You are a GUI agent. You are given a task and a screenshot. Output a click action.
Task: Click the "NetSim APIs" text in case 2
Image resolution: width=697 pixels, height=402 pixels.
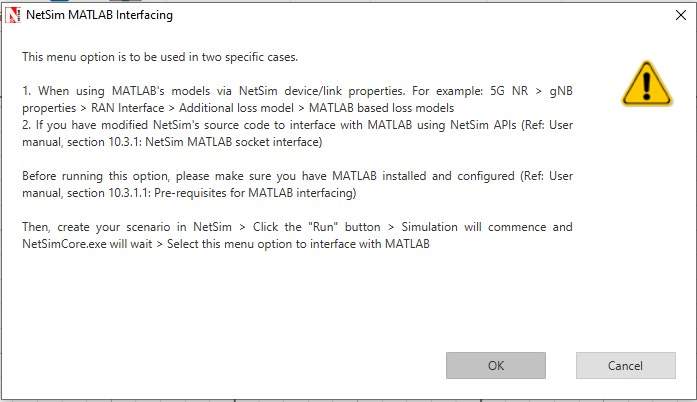pyautogui.click(x=483, y=125)
